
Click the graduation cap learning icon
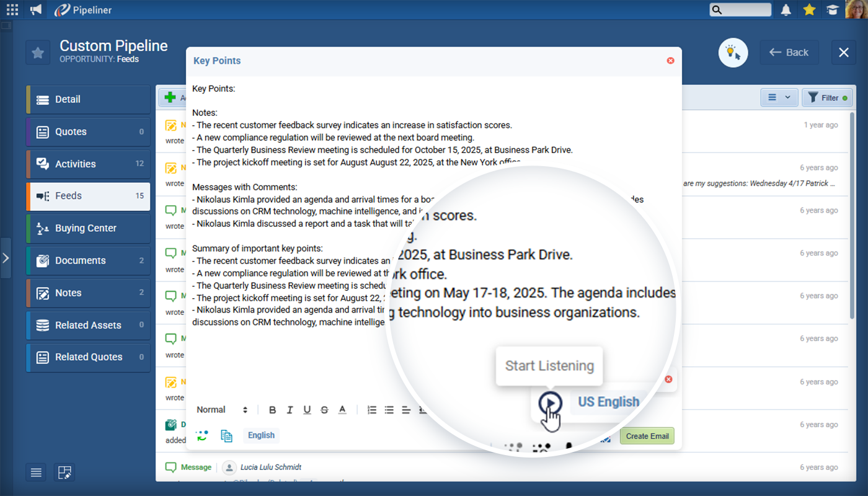831,9
